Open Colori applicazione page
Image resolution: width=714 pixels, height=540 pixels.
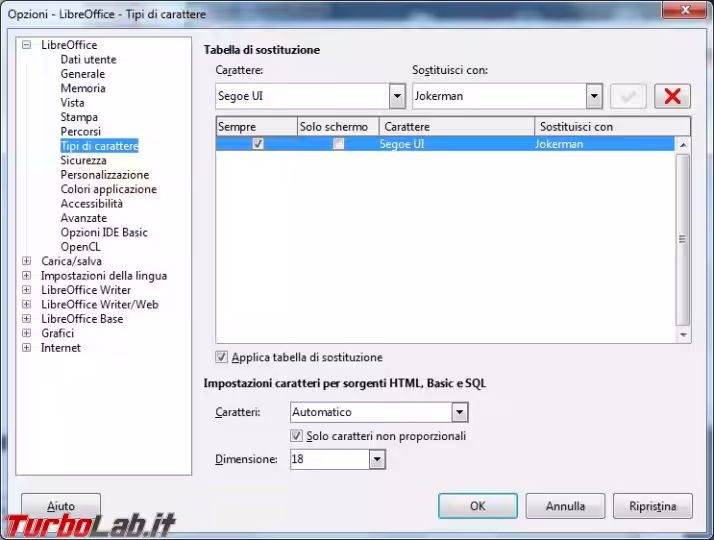(108, 189)
